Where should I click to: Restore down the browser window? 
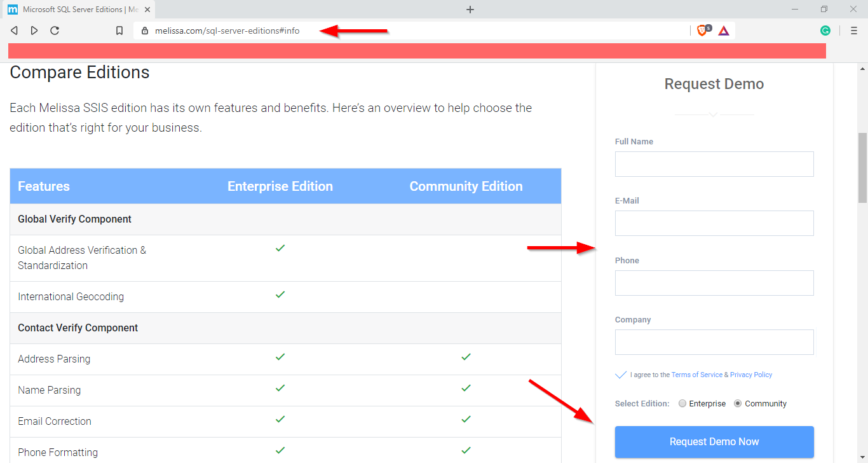pyautogui.click(x=824, y=9)
